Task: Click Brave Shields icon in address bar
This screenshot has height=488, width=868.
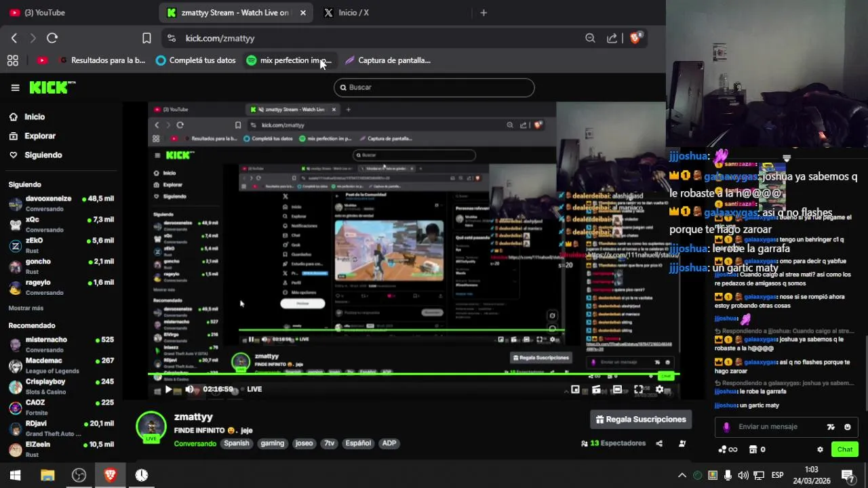Action: [635, 38]
